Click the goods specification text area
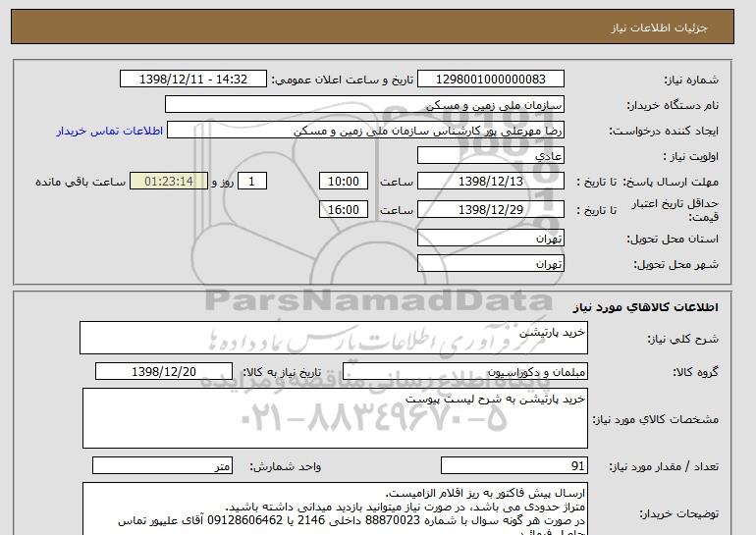Screen dimensions: 756x535 pyautogui.click(x=335, y=418)
